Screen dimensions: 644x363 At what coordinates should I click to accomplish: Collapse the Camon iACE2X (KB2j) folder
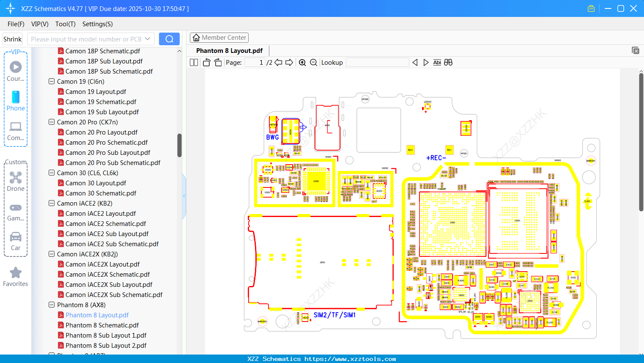[52, 254]
